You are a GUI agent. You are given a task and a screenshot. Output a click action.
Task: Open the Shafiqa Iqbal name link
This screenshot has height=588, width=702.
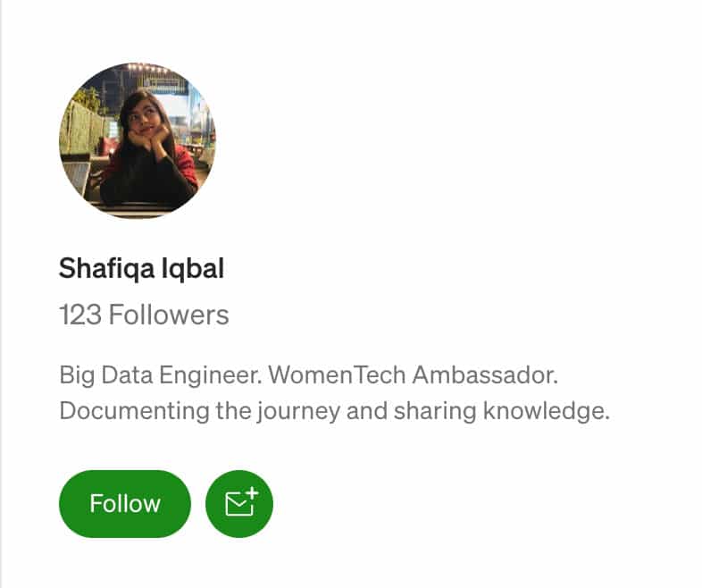(x=141, y=268)
